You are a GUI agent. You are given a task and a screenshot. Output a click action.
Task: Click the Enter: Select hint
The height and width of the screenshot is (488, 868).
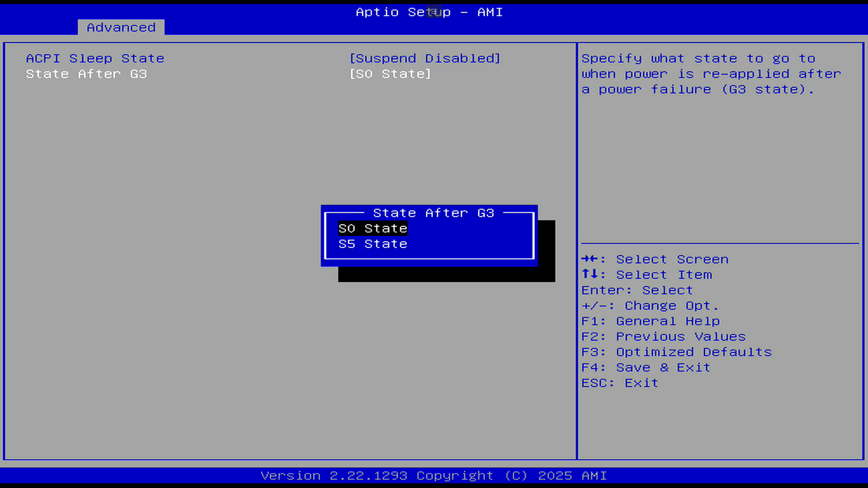pos(637,290)
